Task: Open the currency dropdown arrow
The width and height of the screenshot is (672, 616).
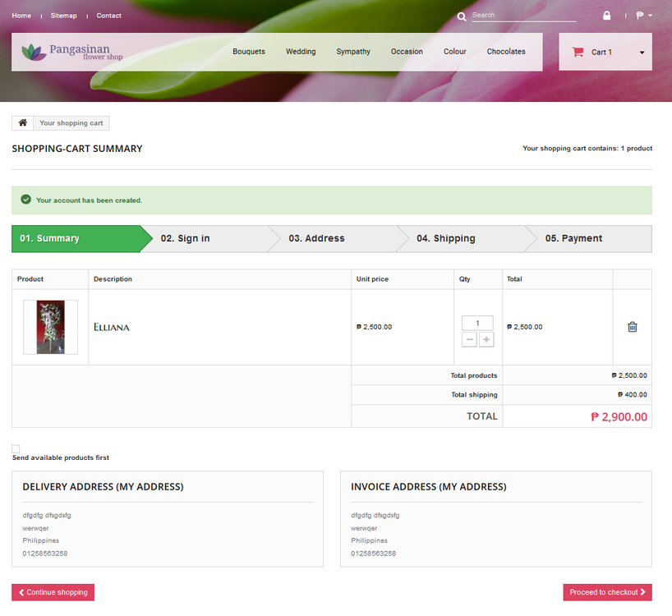Action: click(651, 15)
